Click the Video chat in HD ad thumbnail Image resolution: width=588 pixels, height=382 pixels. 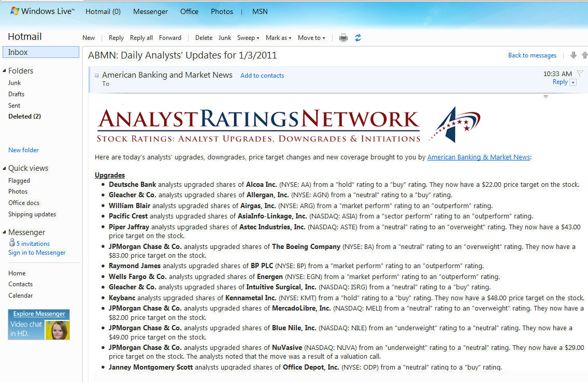point(58,330)
